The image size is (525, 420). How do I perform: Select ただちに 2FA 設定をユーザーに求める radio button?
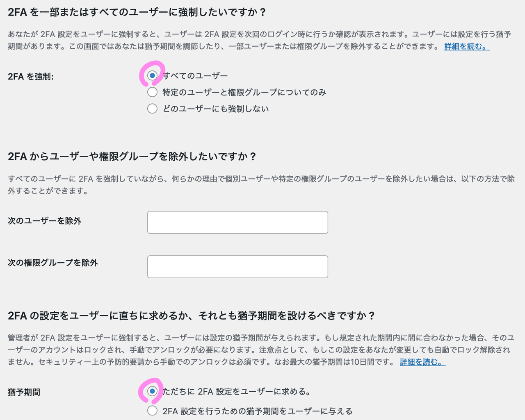[152, 391]
